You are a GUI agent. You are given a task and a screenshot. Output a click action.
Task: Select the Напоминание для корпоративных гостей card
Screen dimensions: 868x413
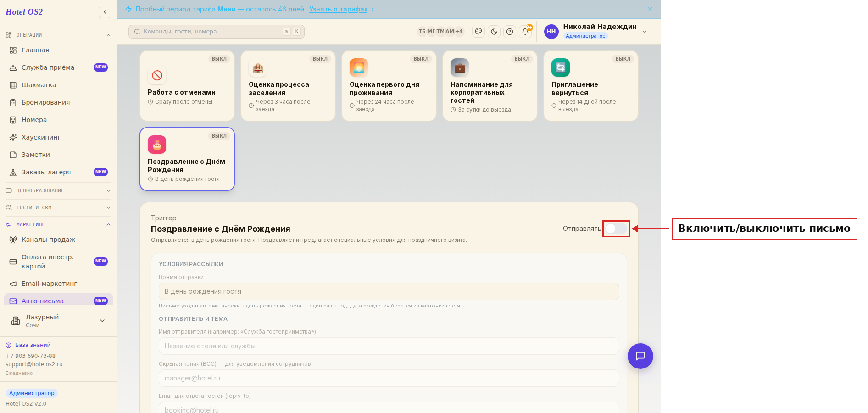tap(490, 86)
